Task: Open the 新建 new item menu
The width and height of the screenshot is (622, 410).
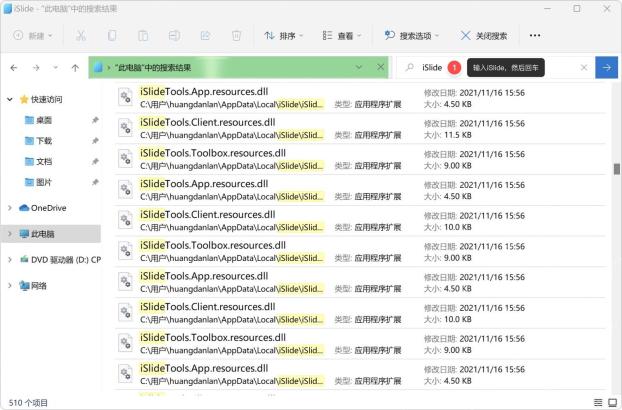Action: (33, 36)
